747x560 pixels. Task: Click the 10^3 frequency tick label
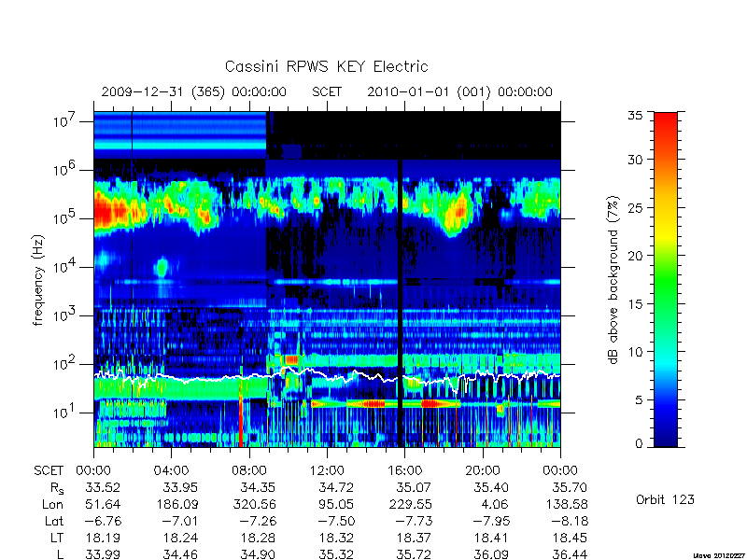(x=66, y=315)
